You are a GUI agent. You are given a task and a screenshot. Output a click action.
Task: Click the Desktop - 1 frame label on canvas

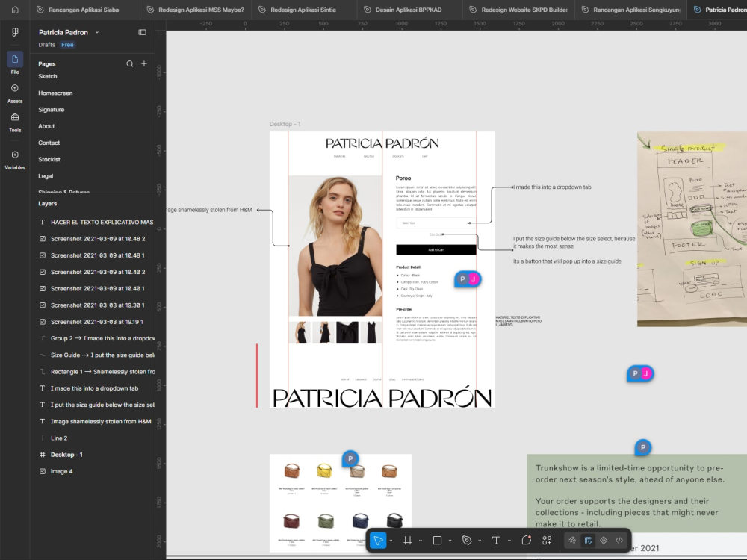click(x=285, y=124)
